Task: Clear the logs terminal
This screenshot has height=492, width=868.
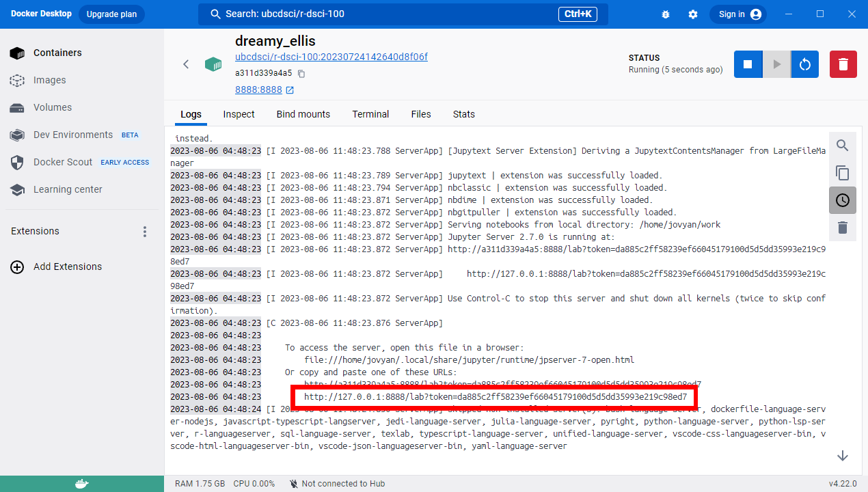Action: [842, 228]
